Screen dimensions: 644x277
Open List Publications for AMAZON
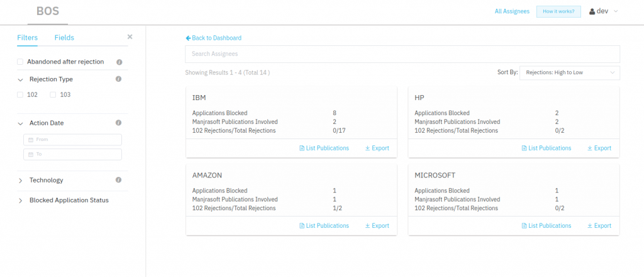point(324,225)
